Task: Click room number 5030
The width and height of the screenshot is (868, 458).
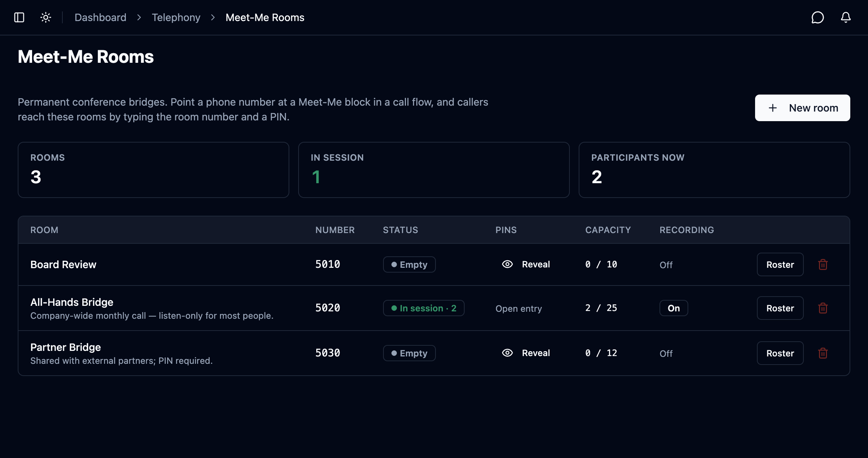Action: click(328, 353)
